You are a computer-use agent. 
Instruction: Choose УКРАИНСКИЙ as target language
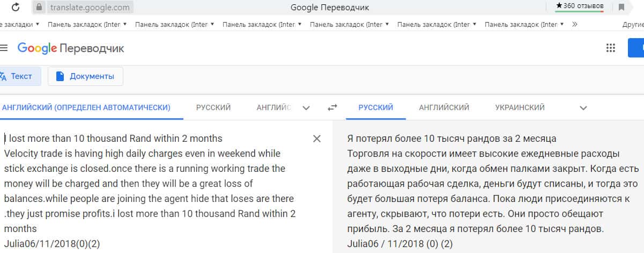[520, 107]
